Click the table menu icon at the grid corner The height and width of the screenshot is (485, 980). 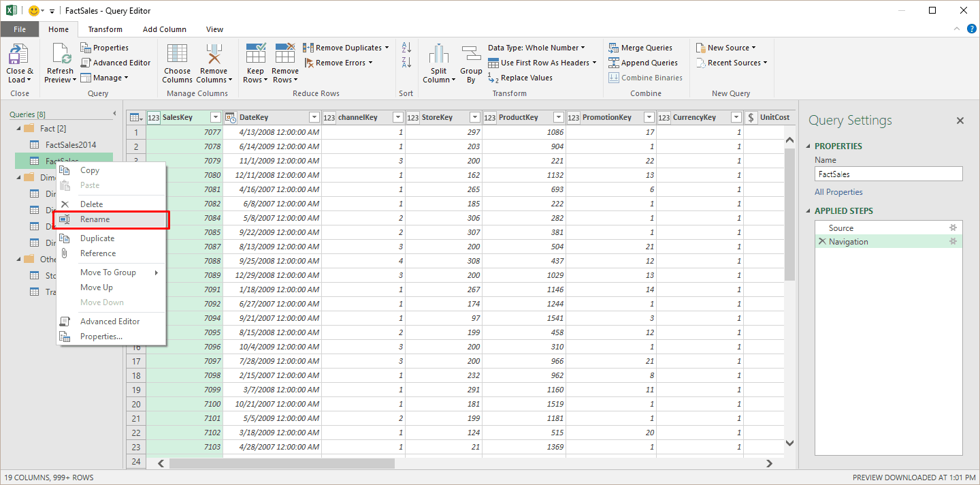[135, 117]
